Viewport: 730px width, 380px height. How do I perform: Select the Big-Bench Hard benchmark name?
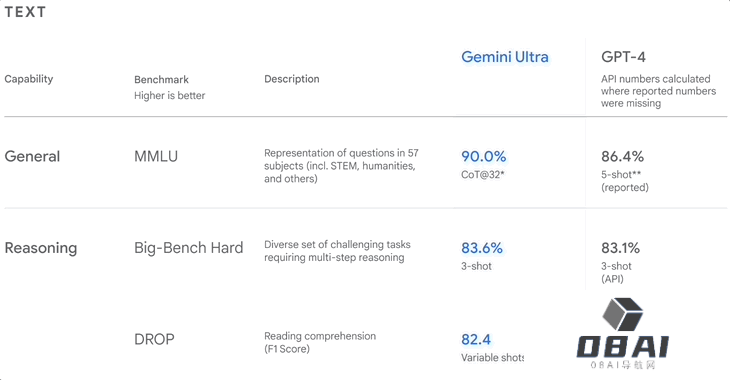pos(189,248)
